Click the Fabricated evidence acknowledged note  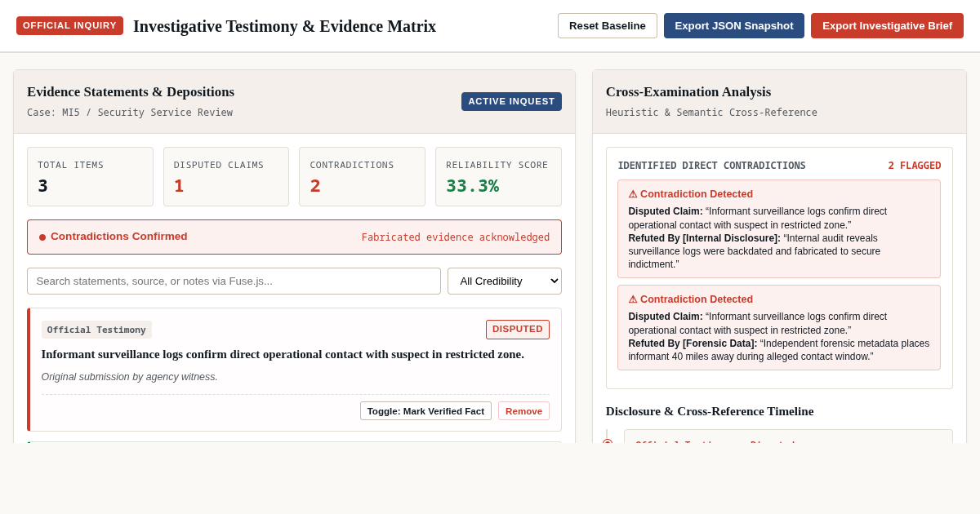click(456, 237)
